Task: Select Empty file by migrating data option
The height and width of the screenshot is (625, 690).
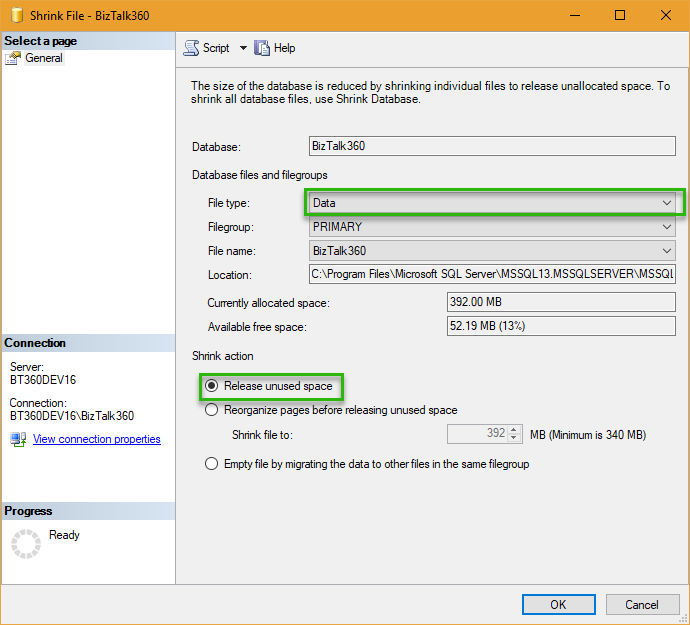Action: click(x=367, y=464)
